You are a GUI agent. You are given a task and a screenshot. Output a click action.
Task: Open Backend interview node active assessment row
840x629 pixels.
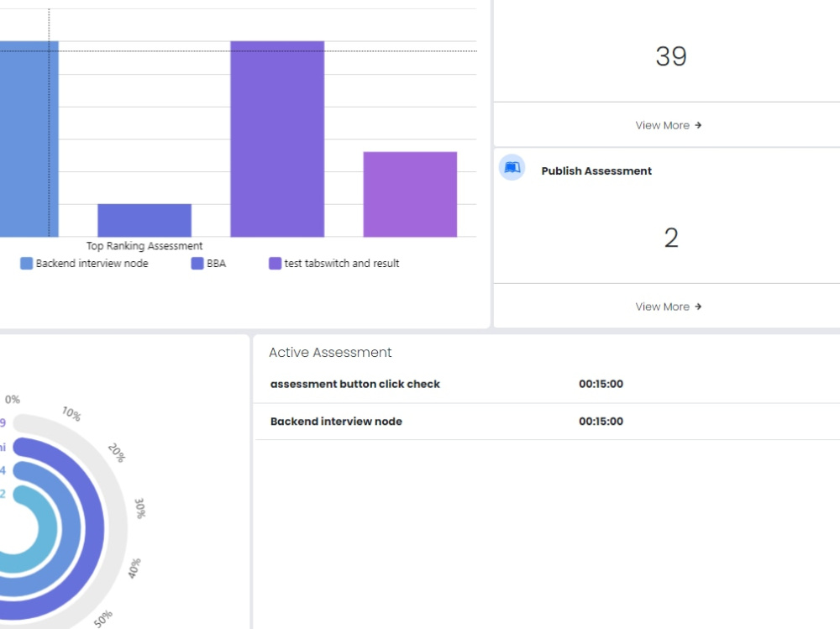pyautogui.click(x=547, y=422)
